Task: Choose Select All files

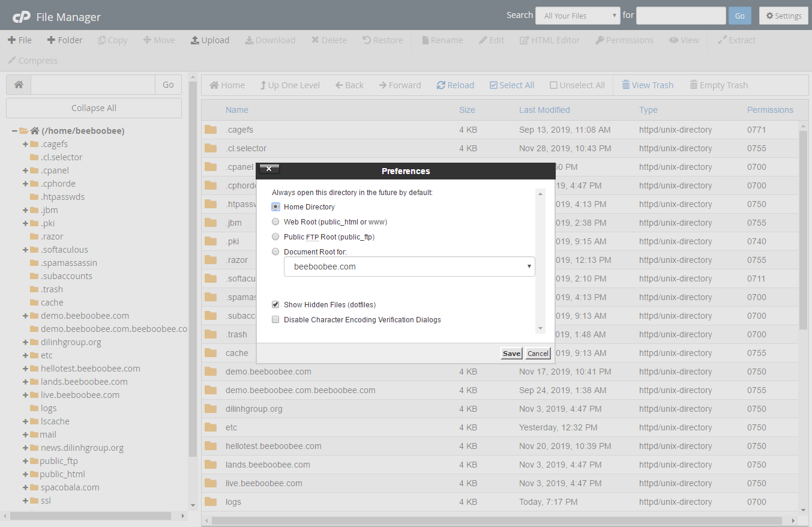Action: (x=512, y=85)
